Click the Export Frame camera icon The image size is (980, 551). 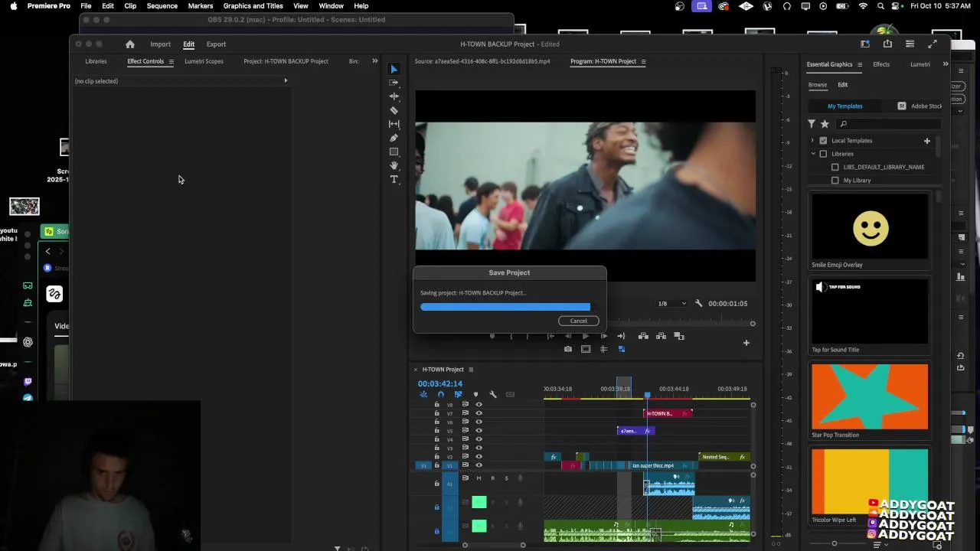coord(567,349)
